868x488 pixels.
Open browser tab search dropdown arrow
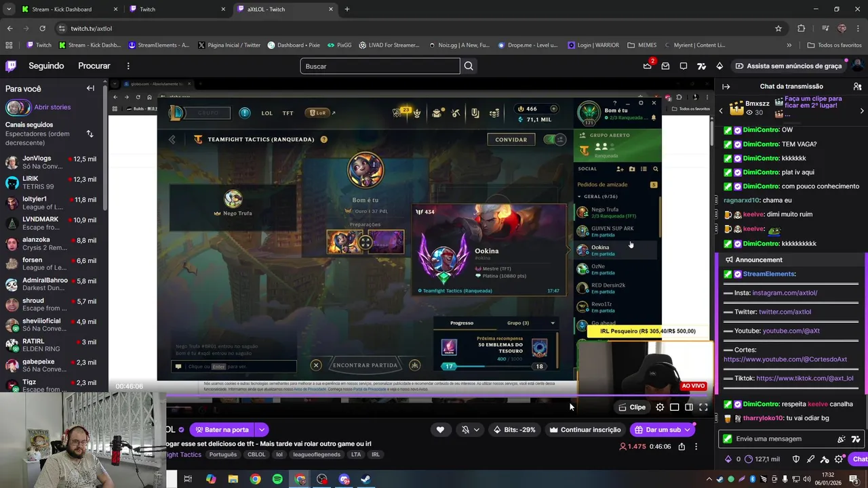(9, 9)
